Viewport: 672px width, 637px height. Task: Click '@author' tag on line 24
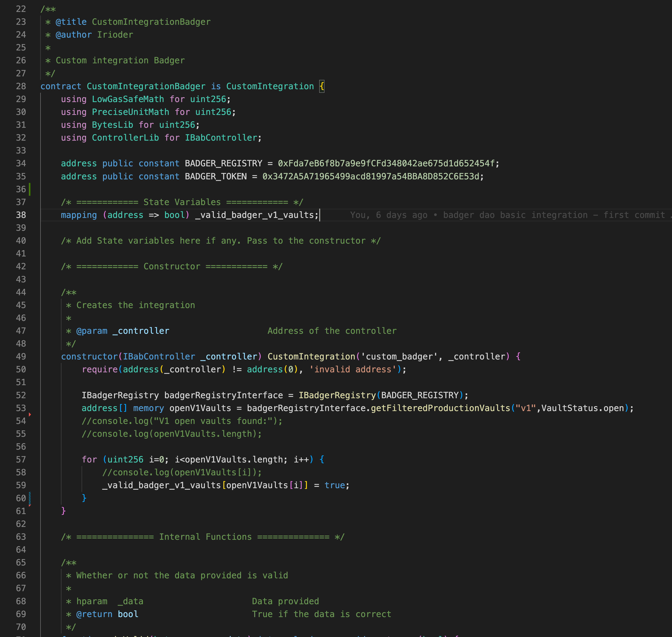74,35
